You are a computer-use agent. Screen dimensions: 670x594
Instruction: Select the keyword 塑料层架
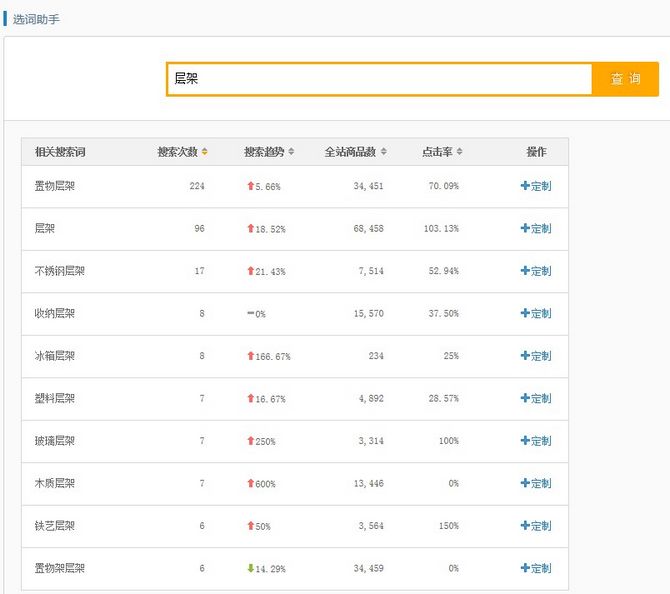55,398
